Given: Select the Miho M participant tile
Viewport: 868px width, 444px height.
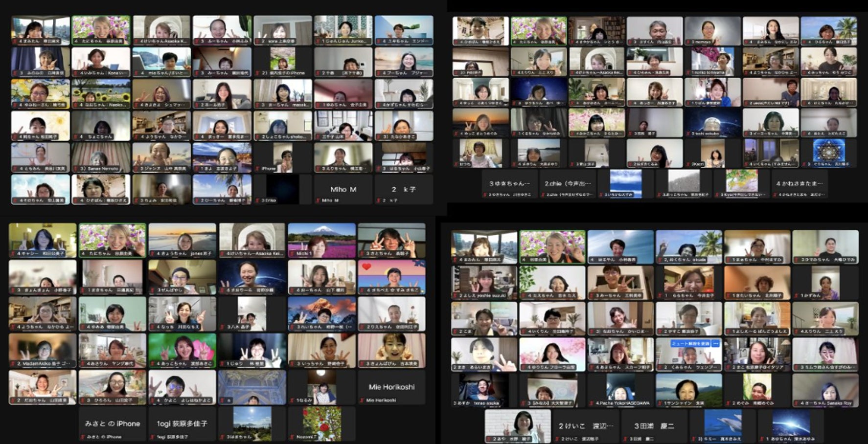Looking at the screenshot, I should 343,189.
